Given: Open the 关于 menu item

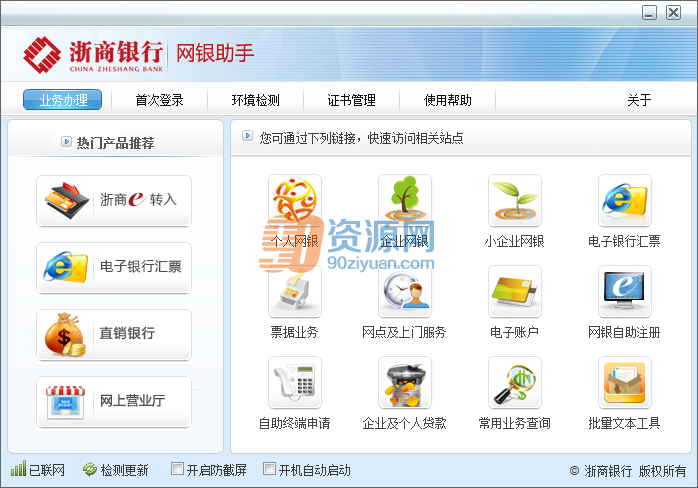Looking at the screenshot, I should pyautogui.click(x=639, y=100).
